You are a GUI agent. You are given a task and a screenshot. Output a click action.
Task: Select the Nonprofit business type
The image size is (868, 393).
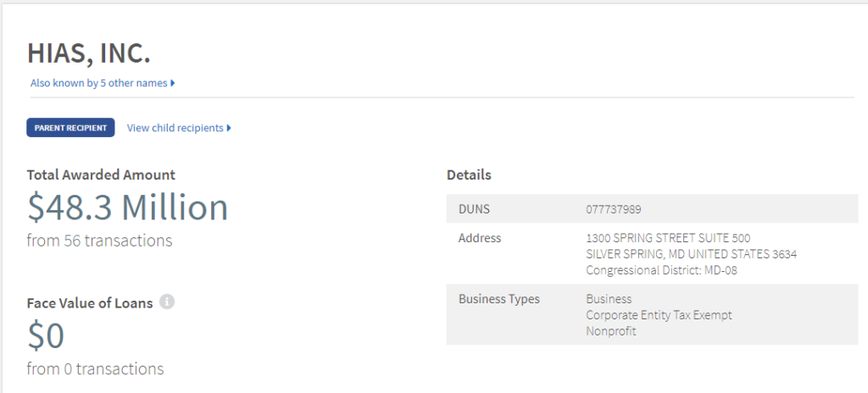tap(610, 331)
